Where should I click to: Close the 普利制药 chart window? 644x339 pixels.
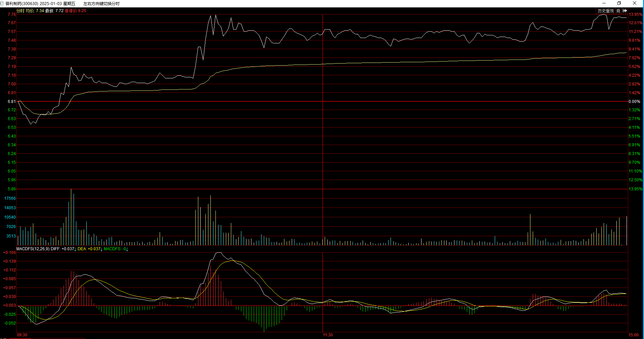635,3
